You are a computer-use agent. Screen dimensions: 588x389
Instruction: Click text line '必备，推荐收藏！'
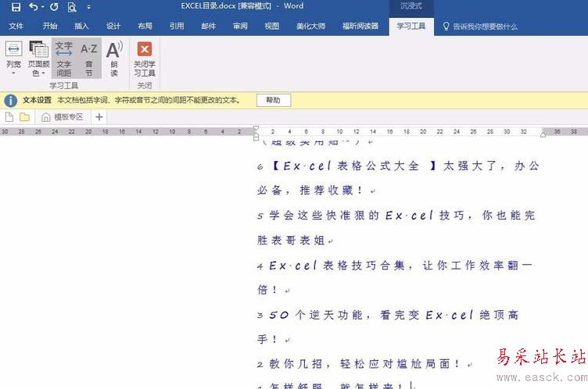point(316,191)
